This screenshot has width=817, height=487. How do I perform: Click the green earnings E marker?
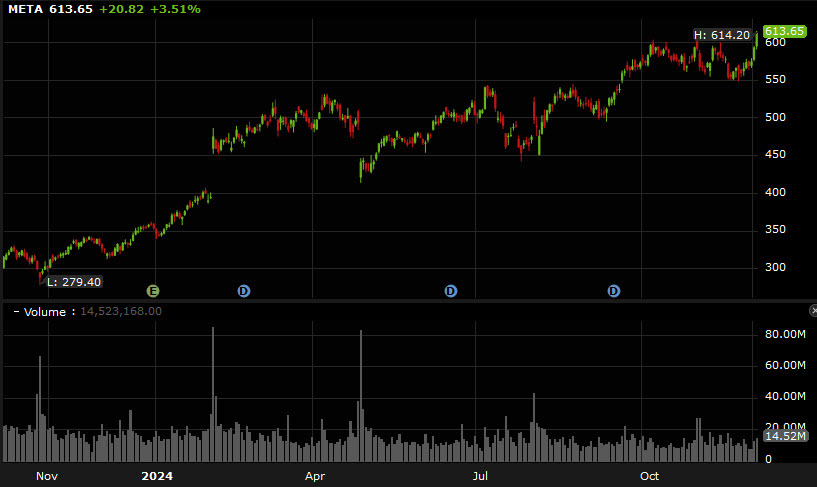click(x=153, y=291)
